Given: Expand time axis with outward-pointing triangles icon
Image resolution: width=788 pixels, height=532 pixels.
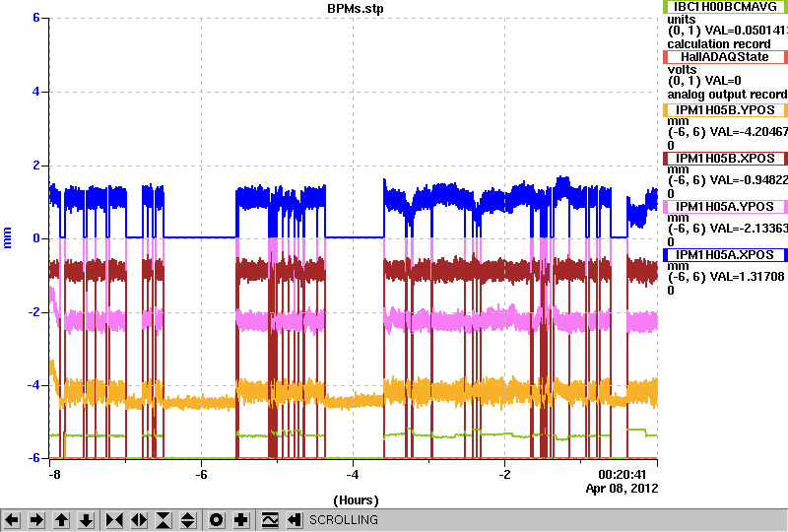Looking at the screenshot, I should click(139, 519).
